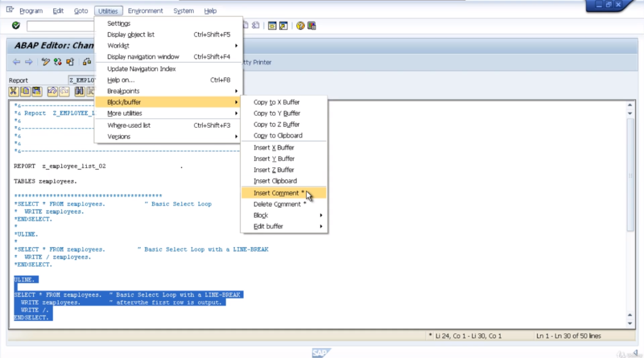Select Delete Comment * entry
The height and width of the screenshot is (358, 644).
(284, 204)
